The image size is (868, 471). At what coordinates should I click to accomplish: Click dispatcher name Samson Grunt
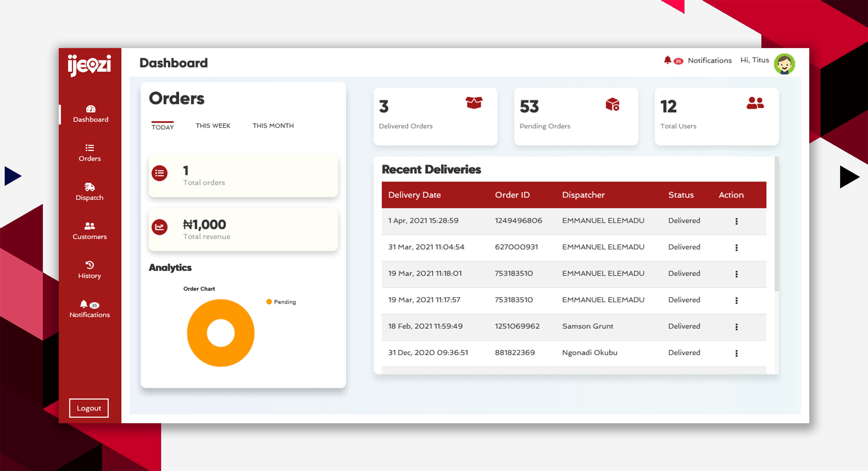[x=588, y=326]
